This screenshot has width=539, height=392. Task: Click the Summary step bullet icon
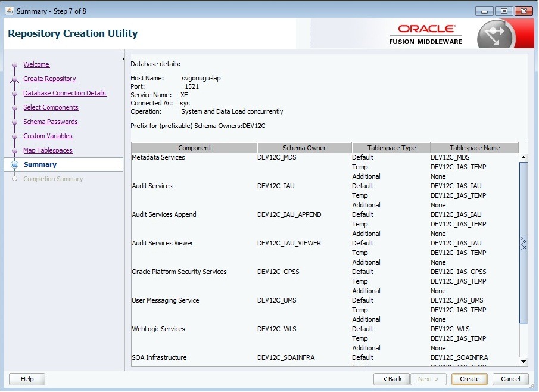[x=15, y=165]
